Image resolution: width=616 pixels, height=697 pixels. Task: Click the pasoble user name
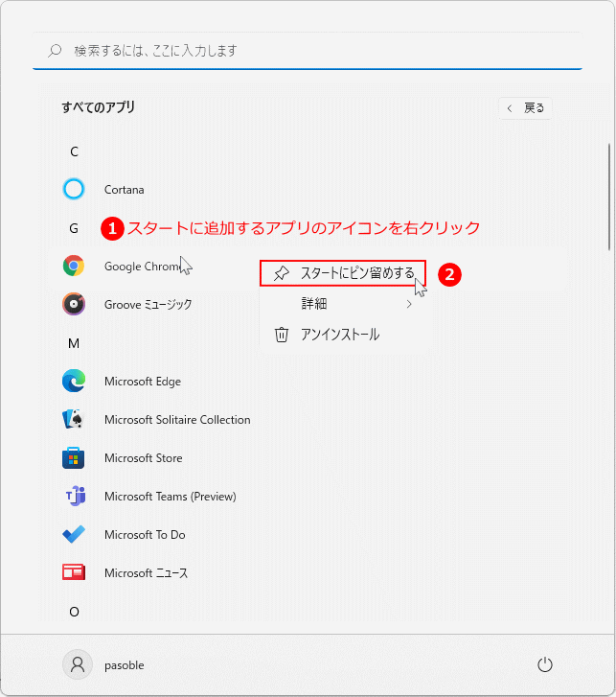tap(124, 665)
